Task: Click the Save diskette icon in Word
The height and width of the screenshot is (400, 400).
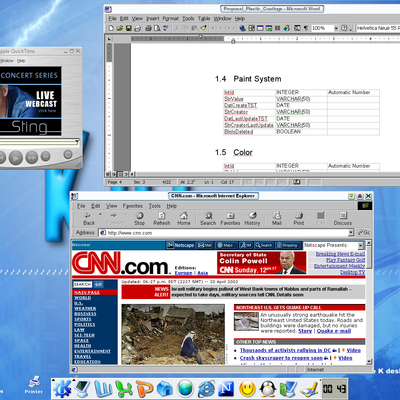Action: click(128, 28)
